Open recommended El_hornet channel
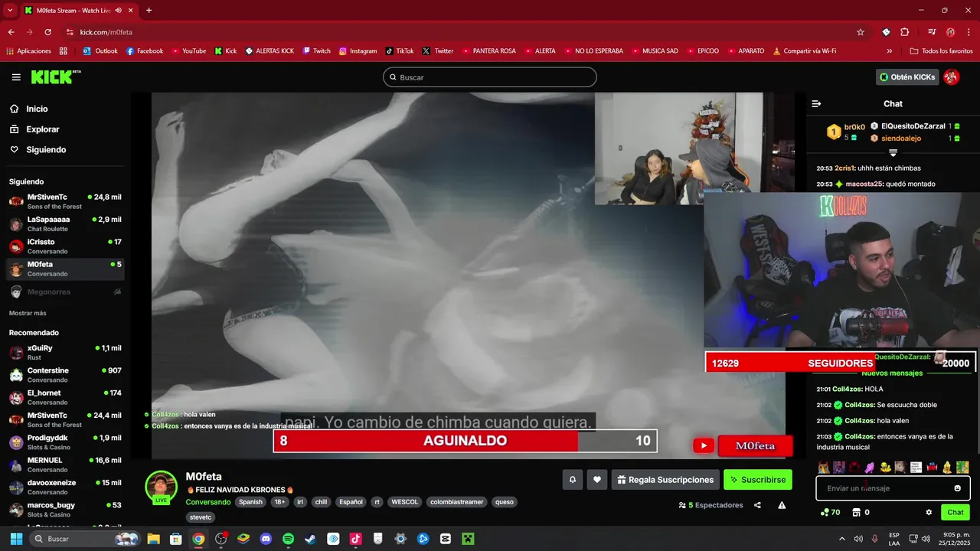 [65, 397]
